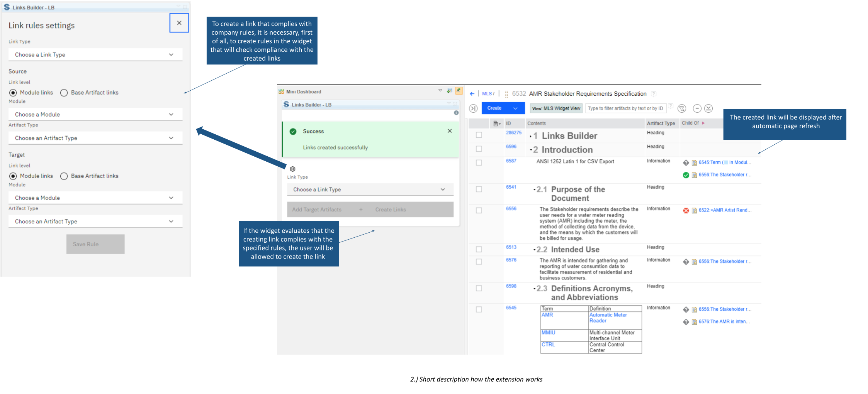Open the row actions column menu icon
The image size is (868, 394).
(x=497, y=123)
